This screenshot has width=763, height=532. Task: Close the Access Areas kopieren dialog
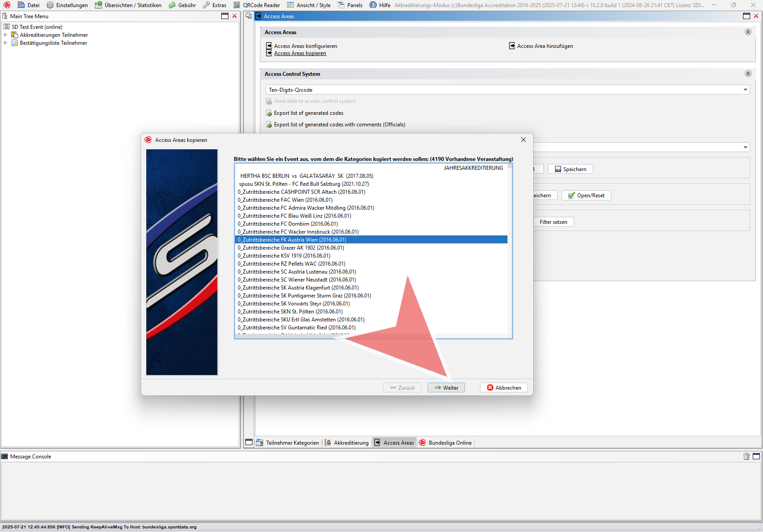coord(523,140)
